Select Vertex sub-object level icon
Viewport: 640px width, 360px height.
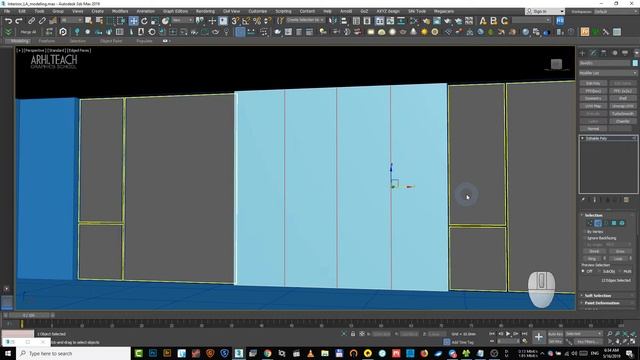(589, 223)
